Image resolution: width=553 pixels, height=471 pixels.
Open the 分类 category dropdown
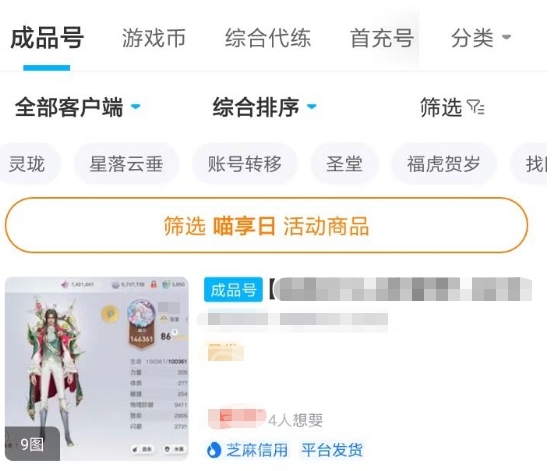pyautogui.click(x=481, y=38)
